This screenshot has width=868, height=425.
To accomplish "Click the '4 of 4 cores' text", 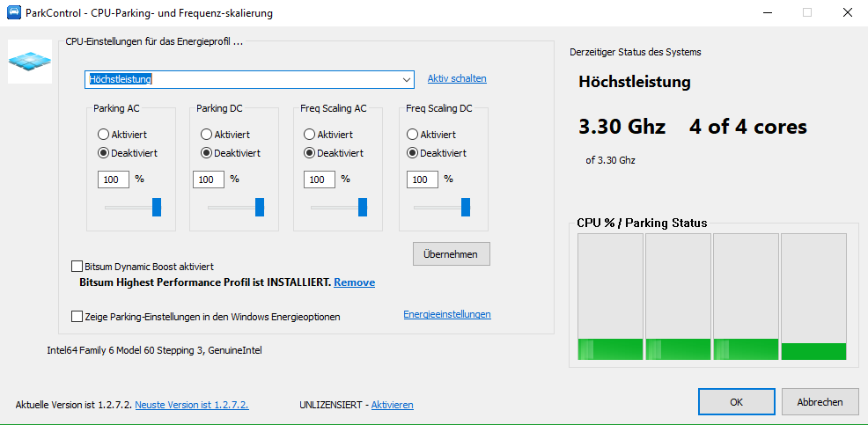I will click(748, 128).
